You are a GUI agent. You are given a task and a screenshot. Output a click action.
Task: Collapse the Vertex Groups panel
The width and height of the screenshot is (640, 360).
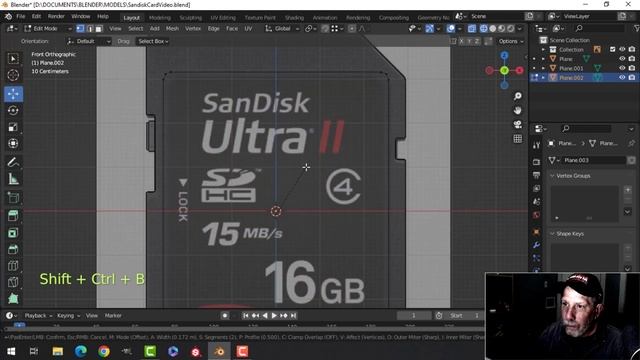[x=570, y=176]
